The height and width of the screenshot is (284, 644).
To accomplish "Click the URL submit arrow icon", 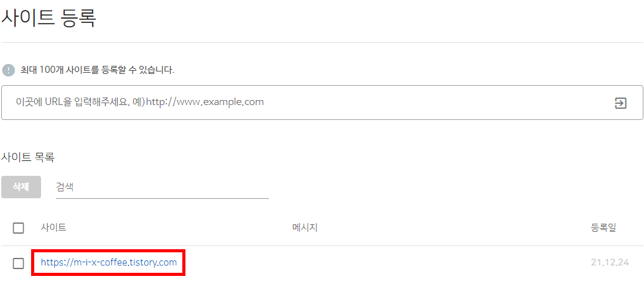I will (x=620, y=103).
